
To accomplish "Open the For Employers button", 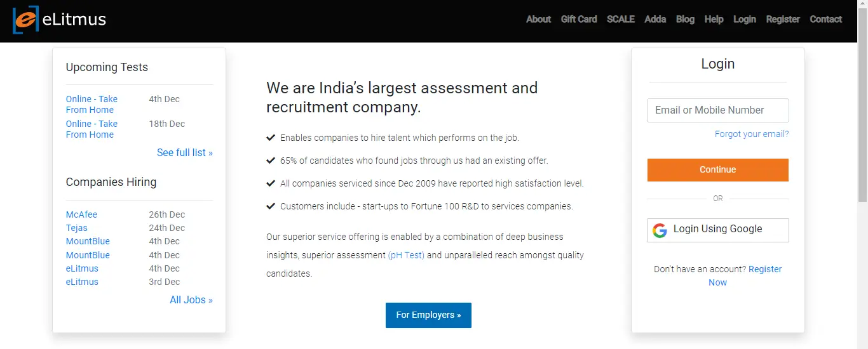I will (428, 315).
